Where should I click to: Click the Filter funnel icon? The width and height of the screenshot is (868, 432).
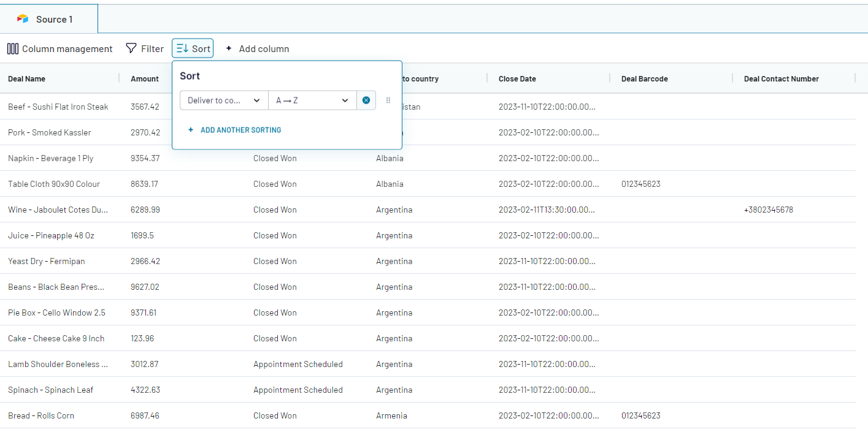click(131, 48)
